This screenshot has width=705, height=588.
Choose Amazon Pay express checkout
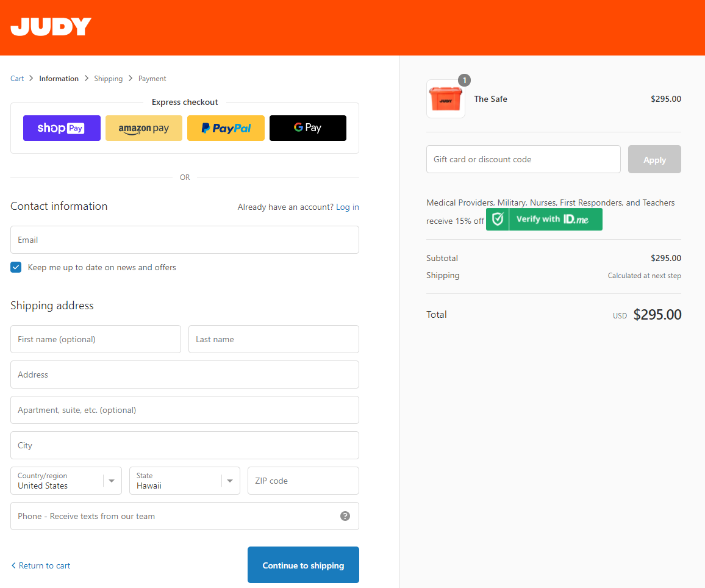pos(144,128)
